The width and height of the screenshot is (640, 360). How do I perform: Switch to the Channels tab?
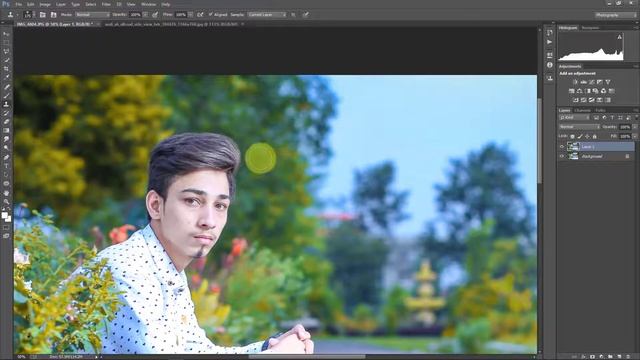coord(582,110)
